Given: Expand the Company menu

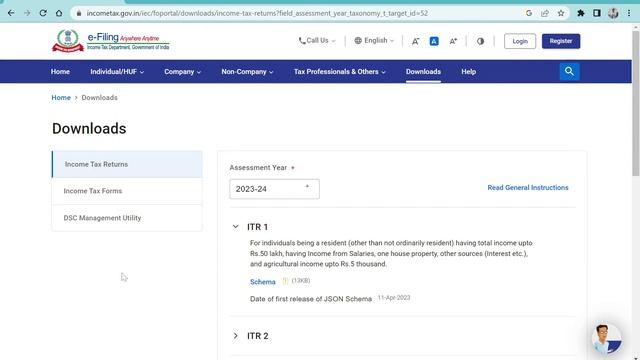Looking at the screenshot, I should click(182, 71).
